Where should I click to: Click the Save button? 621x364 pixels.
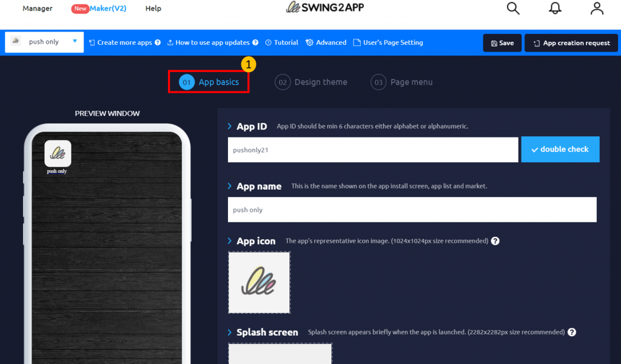(502, 43)
